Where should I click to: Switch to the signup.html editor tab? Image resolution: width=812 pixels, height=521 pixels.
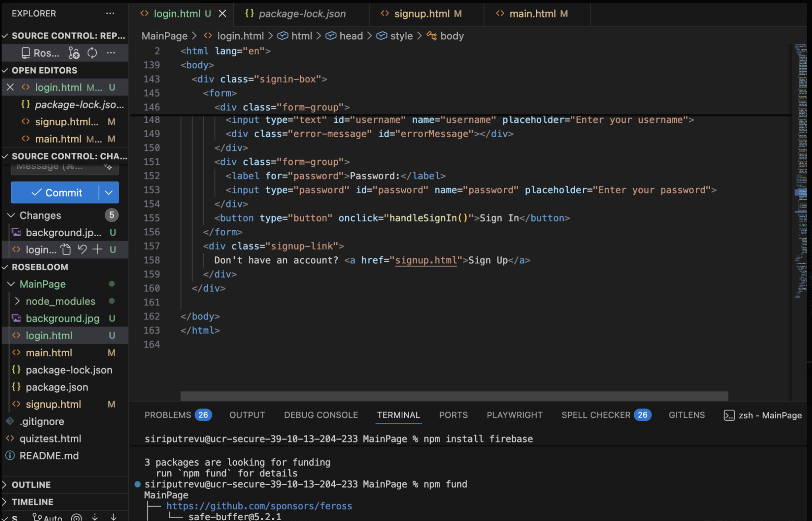pyautogui.click(x=422, y=14)
